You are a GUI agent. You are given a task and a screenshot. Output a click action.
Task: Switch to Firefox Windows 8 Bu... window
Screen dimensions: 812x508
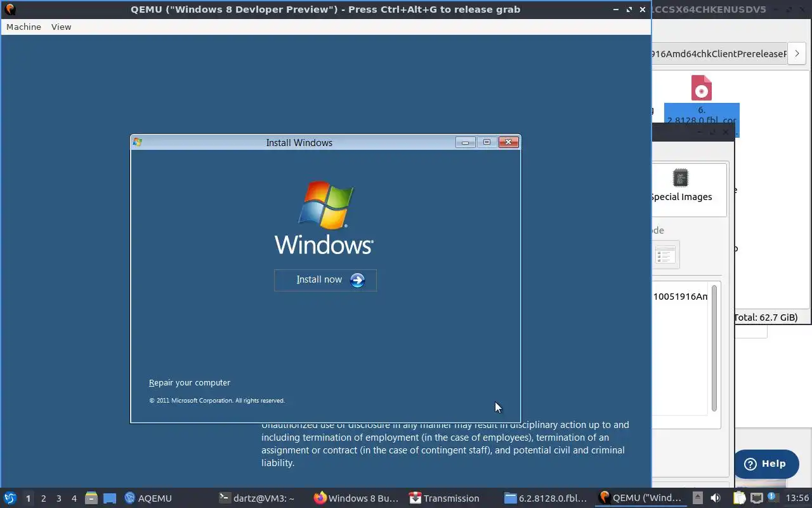(357, 498)
